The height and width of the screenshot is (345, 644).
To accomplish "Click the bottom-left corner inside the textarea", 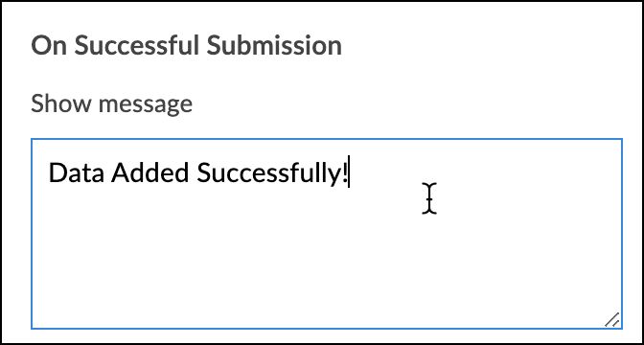I will click(x=39, y=321).
